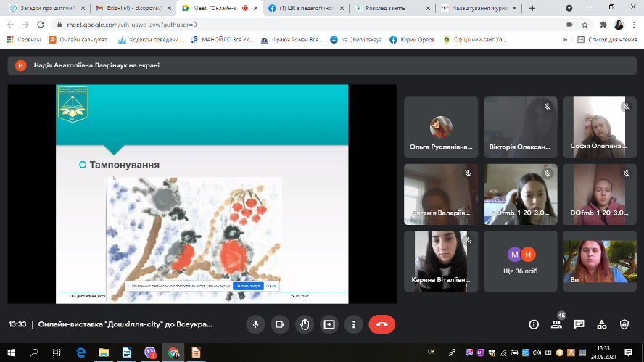Open the activities panel
The height and width of the screenshot is (362, 644).
602,324
